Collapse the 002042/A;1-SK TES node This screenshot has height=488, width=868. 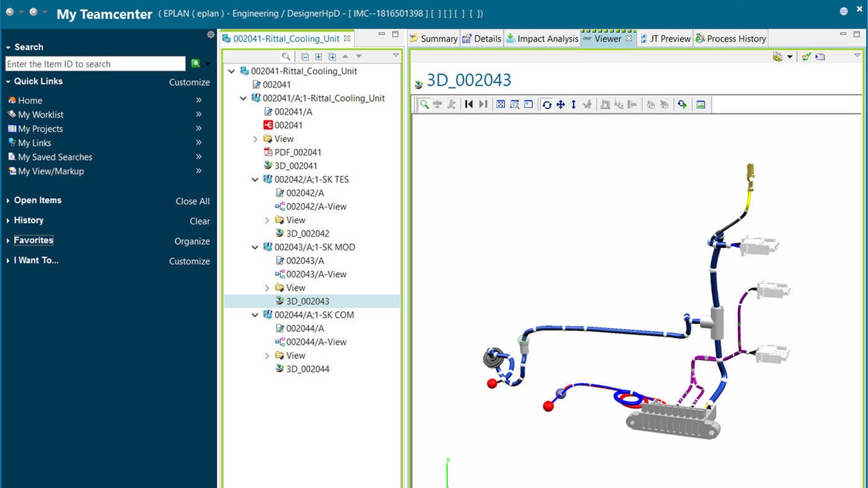(255, 180)
